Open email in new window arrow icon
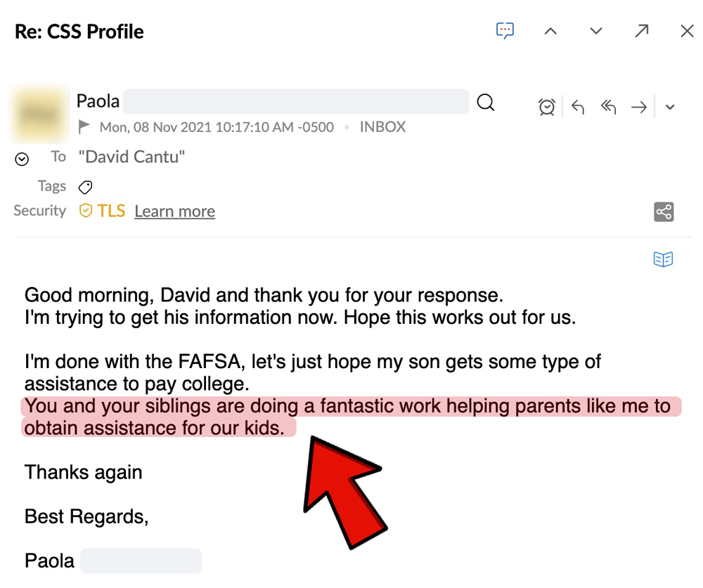Image resolution: width=703 pixels, height=588 pixels. click(642, 31)
